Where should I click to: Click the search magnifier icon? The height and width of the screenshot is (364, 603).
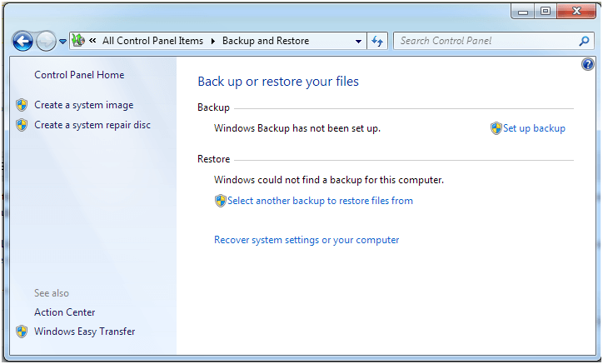pyautogui.click(x=584, y=41)
